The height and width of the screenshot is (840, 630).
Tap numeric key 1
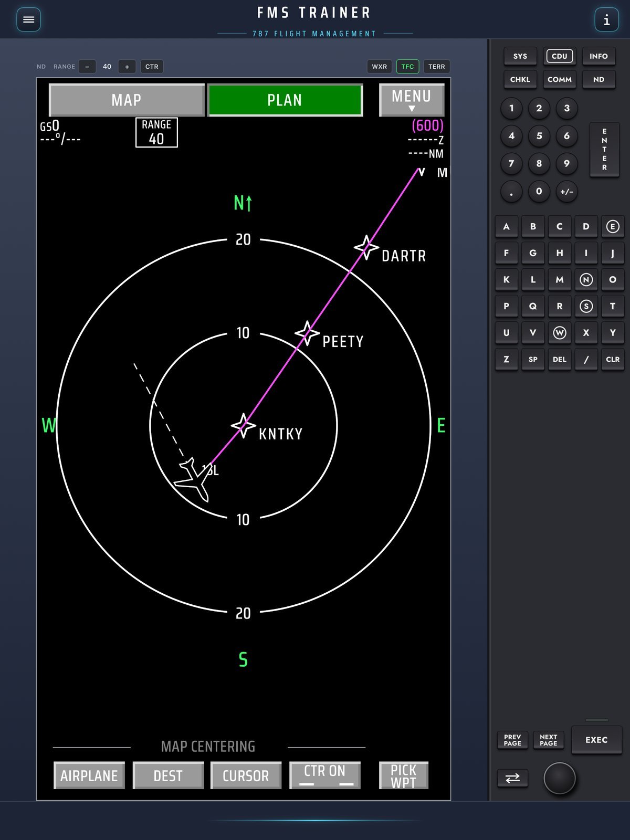tap(511, 108)
